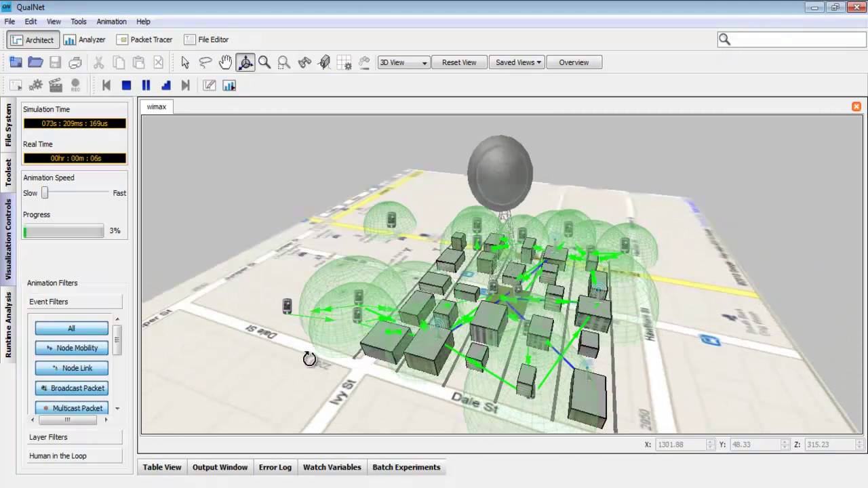Copy with the duplicate pages icon

(x=119, y=62)
